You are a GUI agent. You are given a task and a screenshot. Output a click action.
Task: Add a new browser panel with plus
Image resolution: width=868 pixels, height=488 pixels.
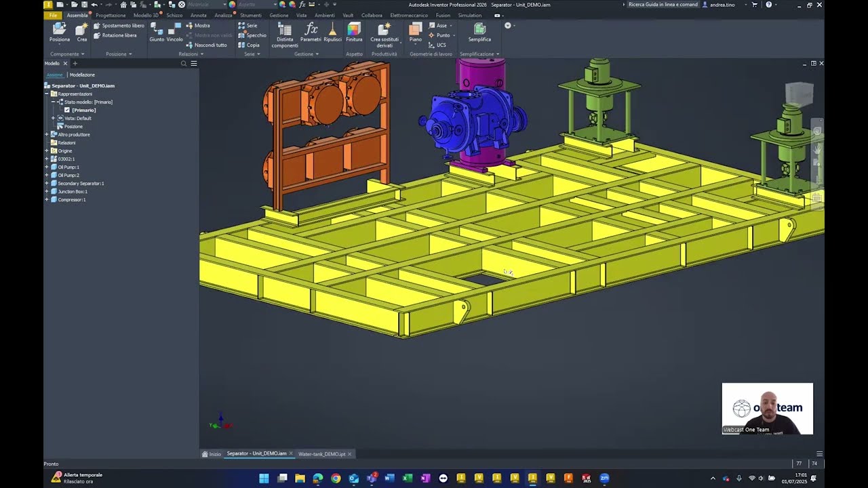(75, 64)
